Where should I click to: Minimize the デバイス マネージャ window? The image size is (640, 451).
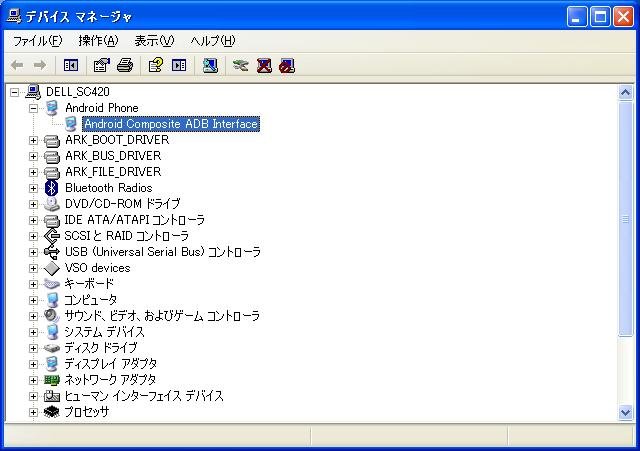tap(577, 17)
